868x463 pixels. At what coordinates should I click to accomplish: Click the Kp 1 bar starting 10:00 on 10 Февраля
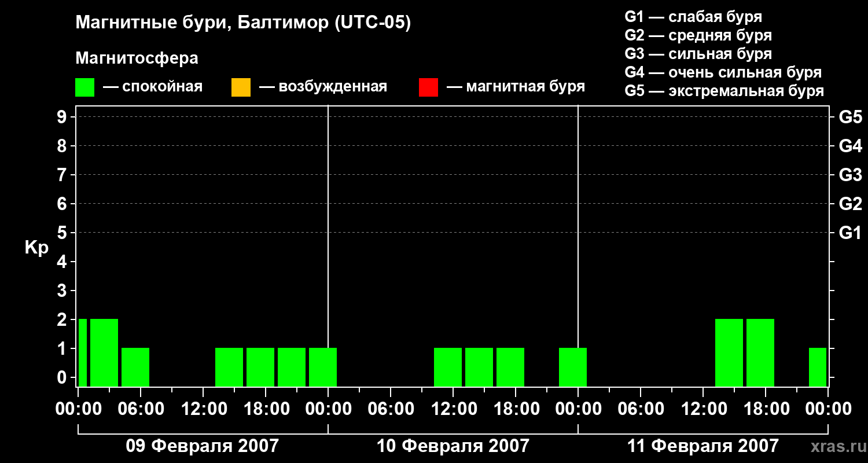448,367
